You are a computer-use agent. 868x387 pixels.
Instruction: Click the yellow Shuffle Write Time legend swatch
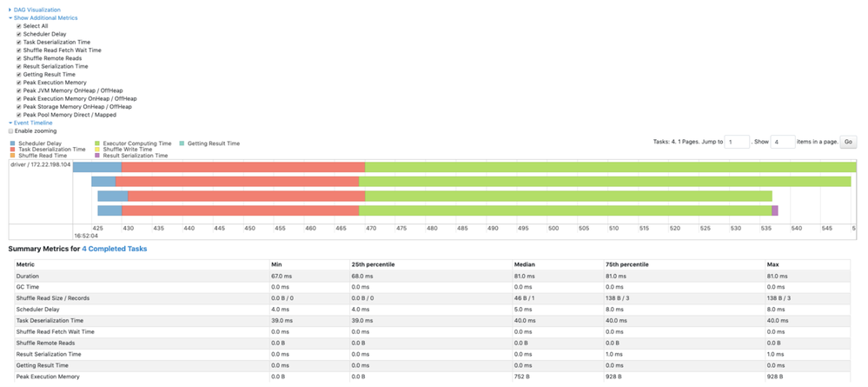(x=97, y=150)
